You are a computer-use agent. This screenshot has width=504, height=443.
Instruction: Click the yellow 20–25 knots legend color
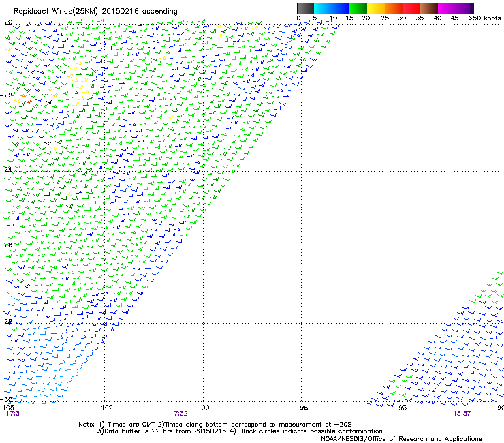[376, 8]
